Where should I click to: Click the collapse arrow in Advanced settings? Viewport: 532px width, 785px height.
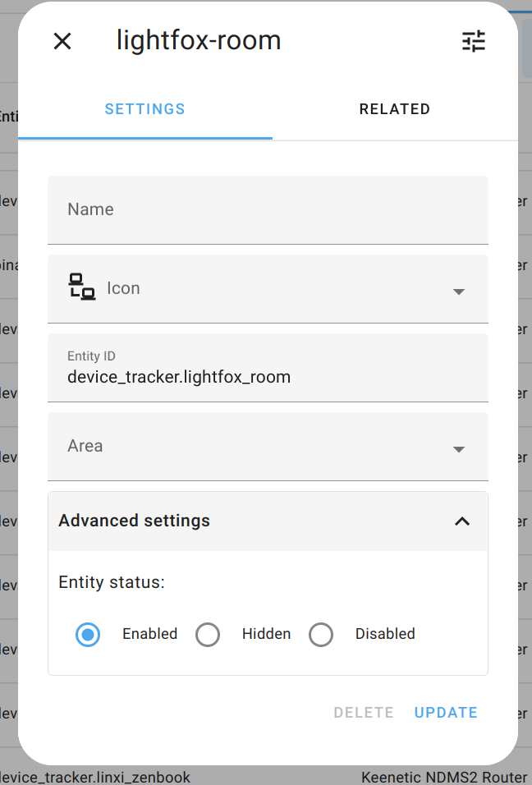[x=461, y=521]
